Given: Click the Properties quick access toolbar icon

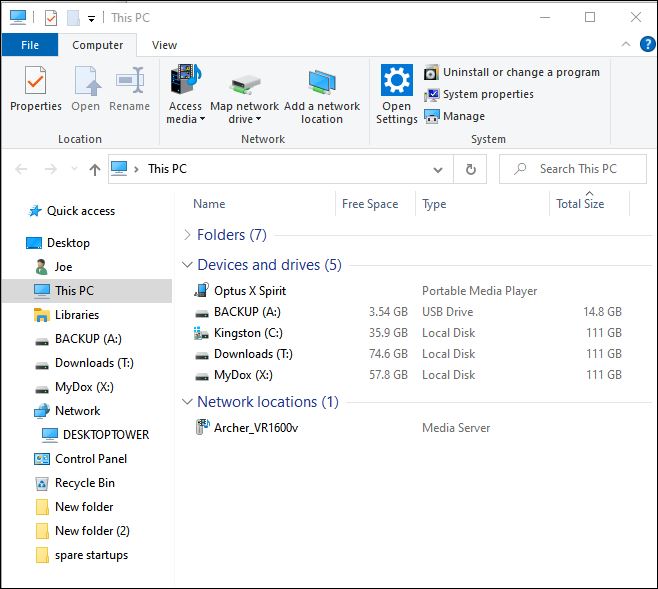Looking at the screenshot, I should coord(51,18).
